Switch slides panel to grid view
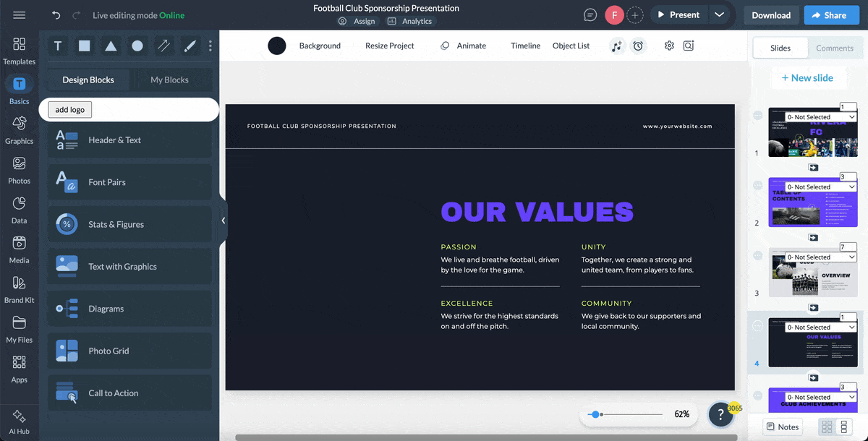This screenshot has width=868, height=441. pos(827,427)
